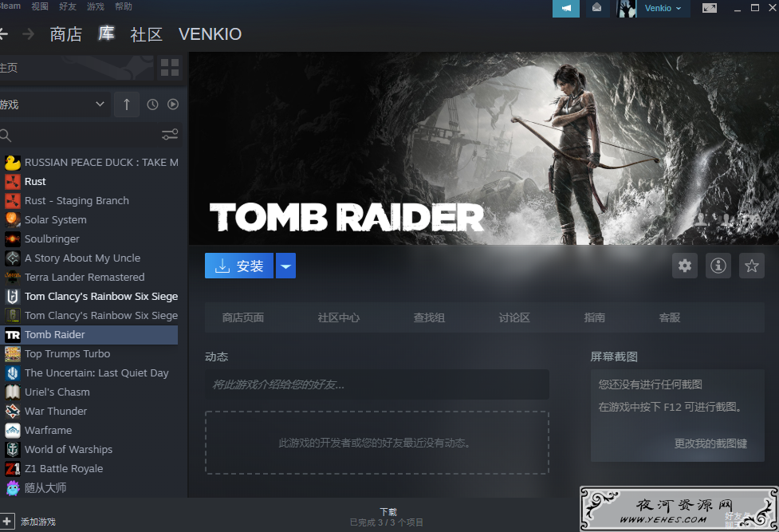
Task: Click the Z1 Battle Royale icon
Action: click(13, 469)
